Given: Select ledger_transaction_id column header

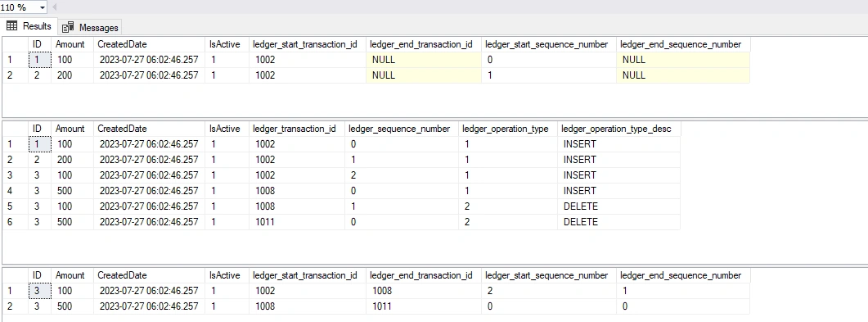Looking at the screenshot, I should (297, 129).
